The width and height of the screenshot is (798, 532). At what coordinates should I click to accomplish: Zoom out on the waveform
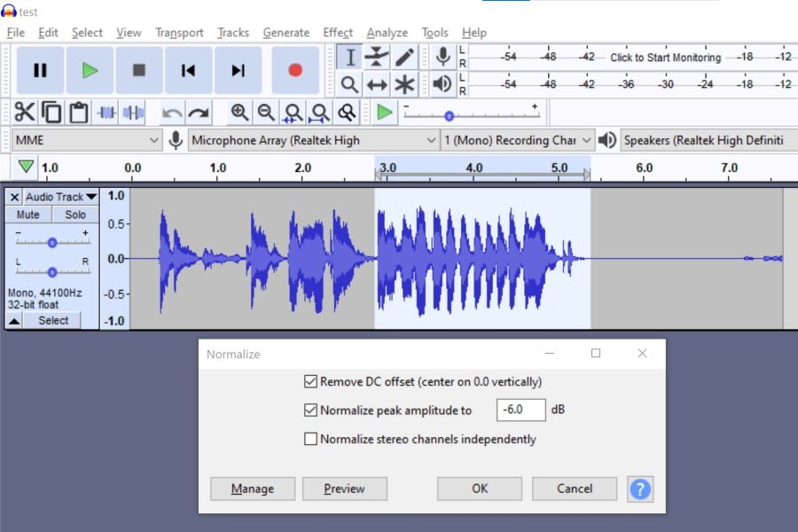(x=266, y=113)
